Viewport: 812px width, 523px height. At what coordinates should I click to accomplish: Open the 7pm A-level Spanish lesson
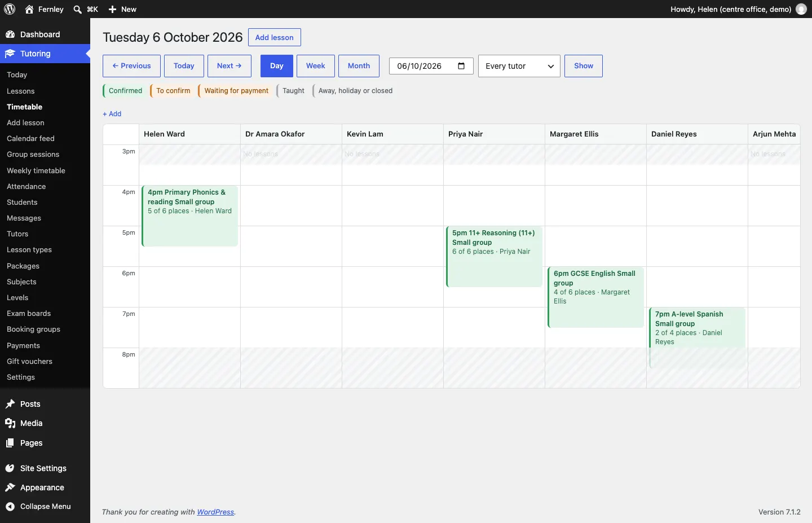click(697, 338)
